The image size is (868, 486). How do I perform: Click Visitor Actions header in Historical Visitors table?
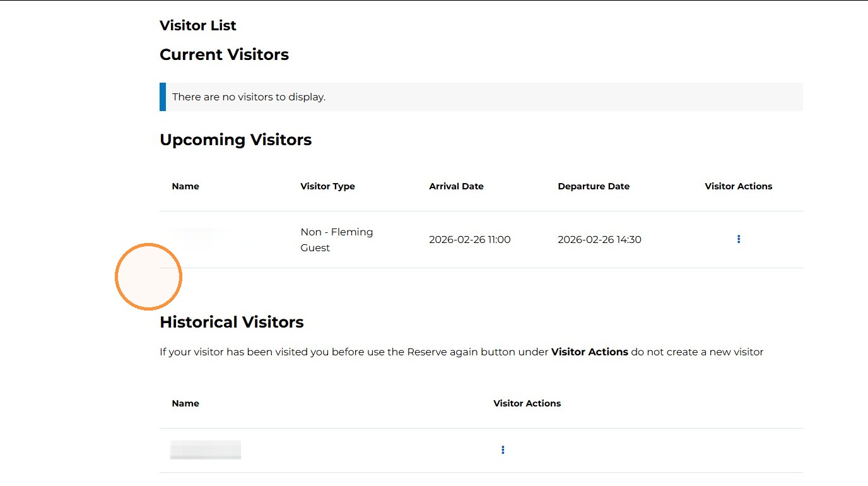click(527, 403)
